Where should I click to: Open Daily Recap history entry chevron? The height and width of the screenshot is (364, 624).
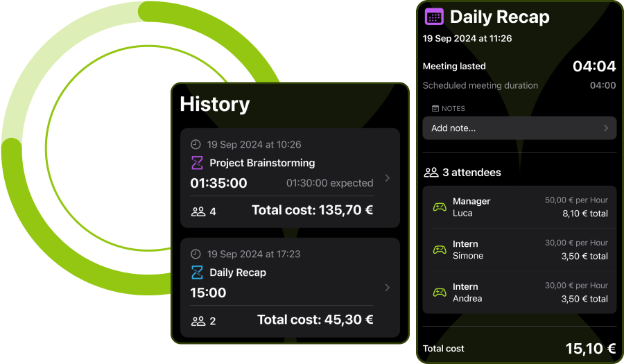point(387,287)
